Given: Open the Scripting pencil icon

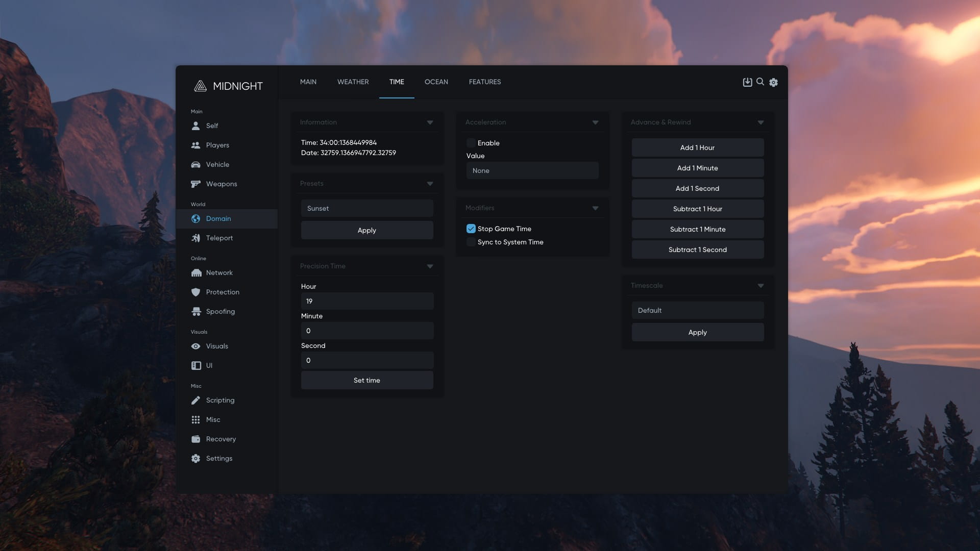Looking at the screenshot, I should coord(195,400).
